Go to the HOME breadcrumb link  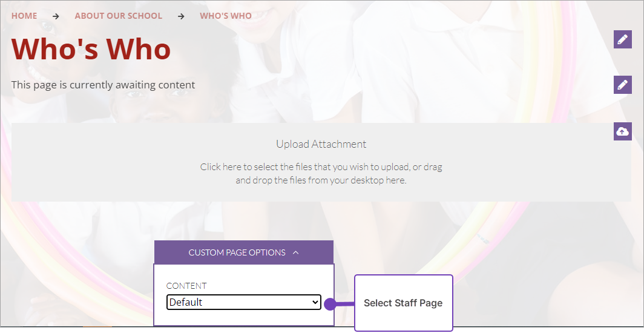[24, 16]
